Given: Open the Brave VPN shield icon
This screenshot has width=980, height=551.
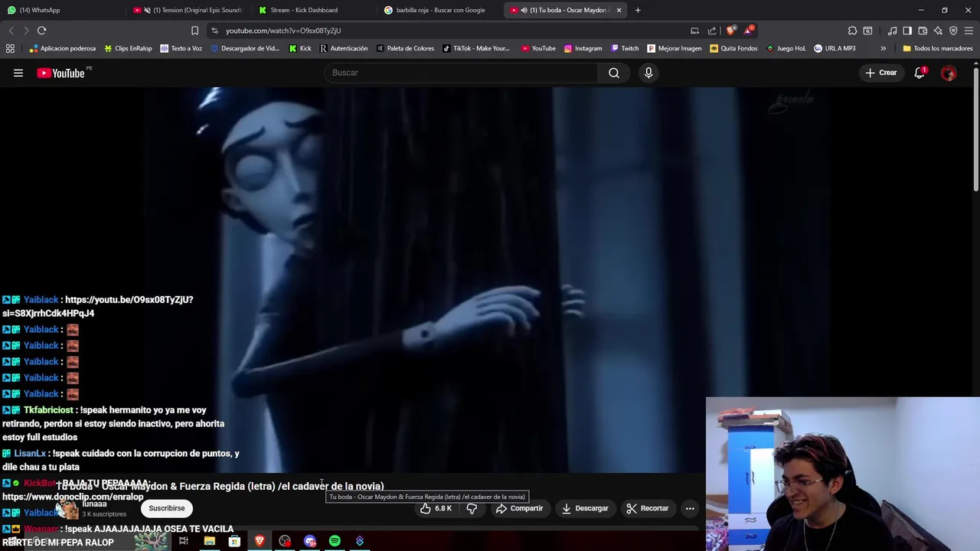Looking at the screenshot, I should pyautogui.click(x=953, y=31).
